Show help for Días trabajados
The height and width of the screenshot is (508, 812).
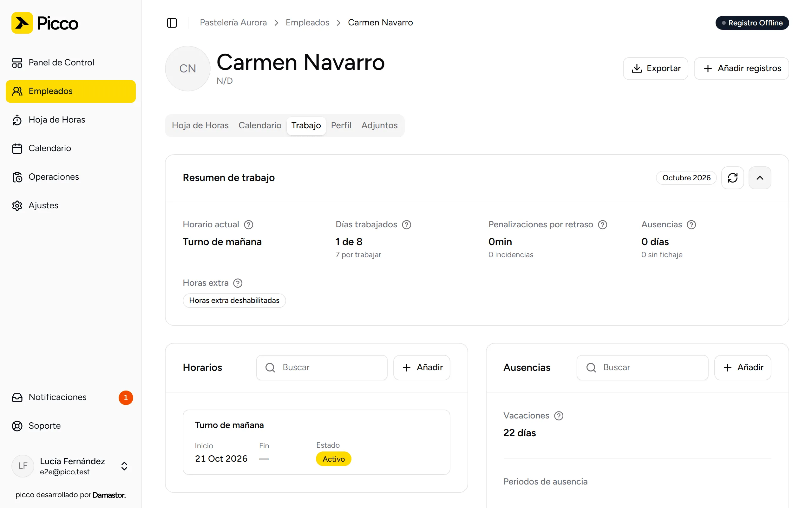406,224
